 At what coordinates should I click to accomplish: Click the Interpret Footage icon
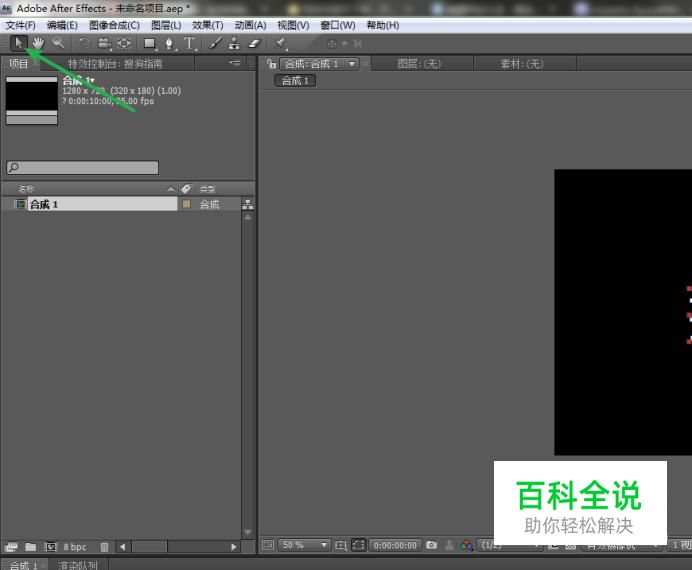11,547
